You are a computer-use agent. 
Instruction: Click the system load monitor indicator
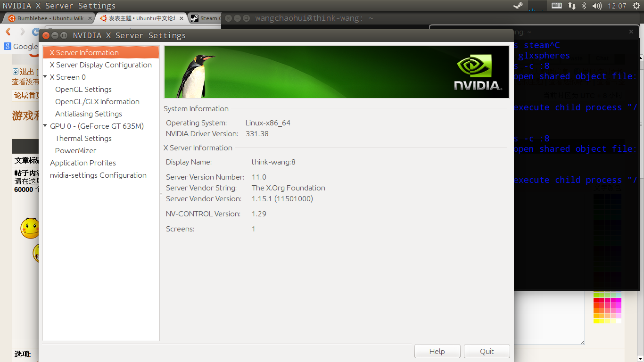[537, 6]
